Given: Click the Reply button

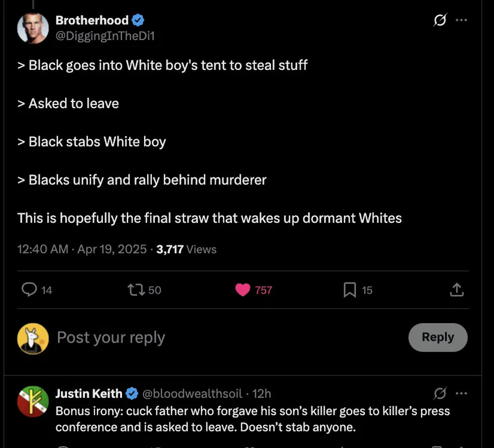Looking at the screenshot, I should [x=438, y=337].
